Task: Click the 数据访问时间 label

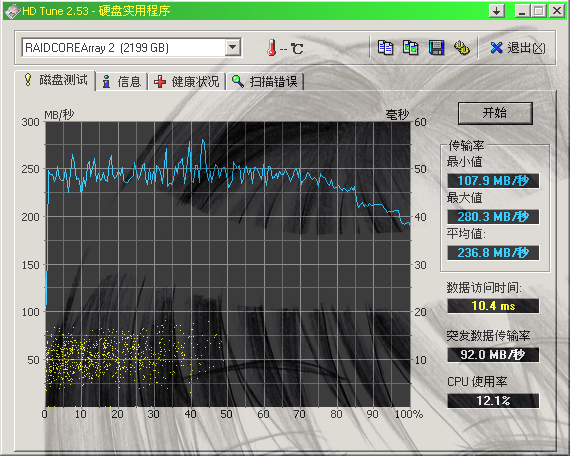Action: pyautogui.click(x=484, y=287)
